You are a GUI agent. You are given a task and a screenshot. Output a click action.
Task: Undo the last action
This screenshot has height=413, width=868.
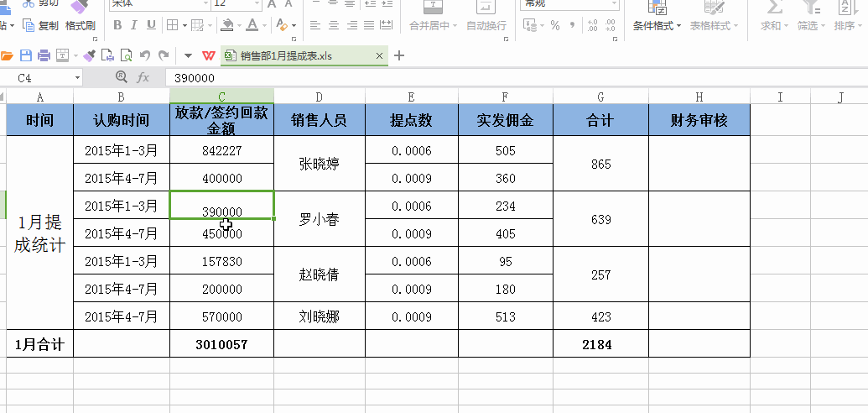(145, 55)
